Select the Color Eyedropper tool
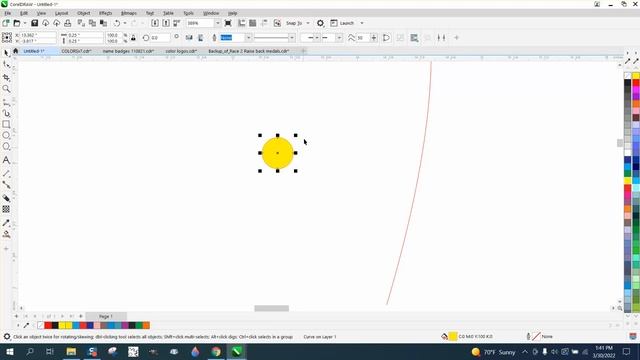 pyautogui.click(x=6, y=223)
